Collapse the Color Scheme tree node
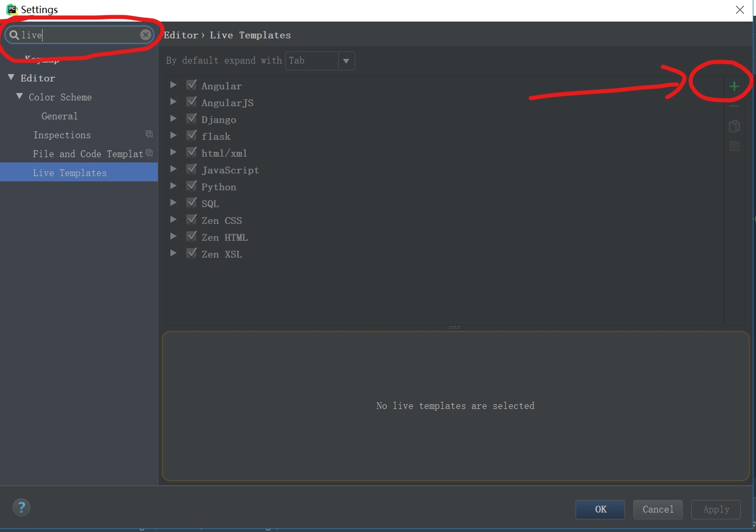This screenshot has height=532, width=756. [x=19, y=96]
